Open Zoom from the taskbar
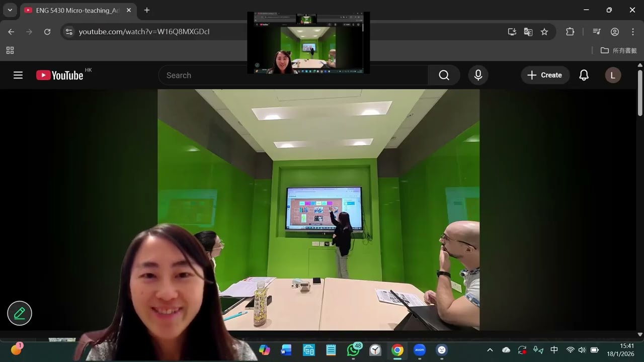The width and height of the screenshot is (644, 362). click(420, 350)
